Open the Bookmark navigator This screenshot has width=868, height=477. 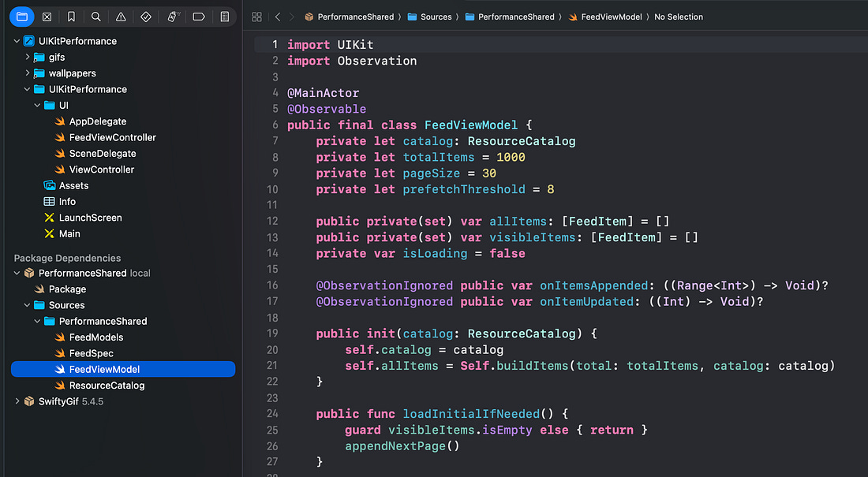pyautogui.click(x=71, y=17)
